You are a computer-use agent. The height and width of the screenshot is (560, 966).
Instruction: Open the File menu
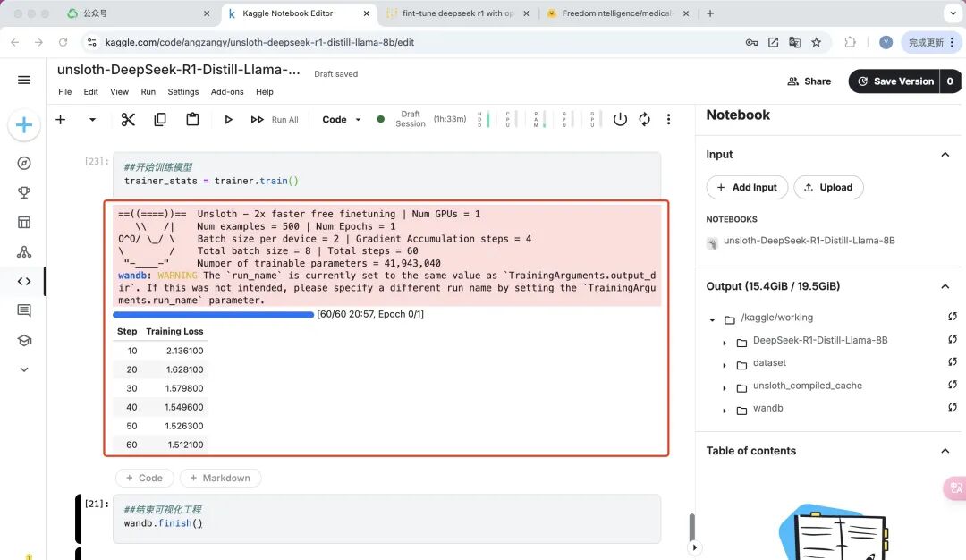click(x=64, y=92)
